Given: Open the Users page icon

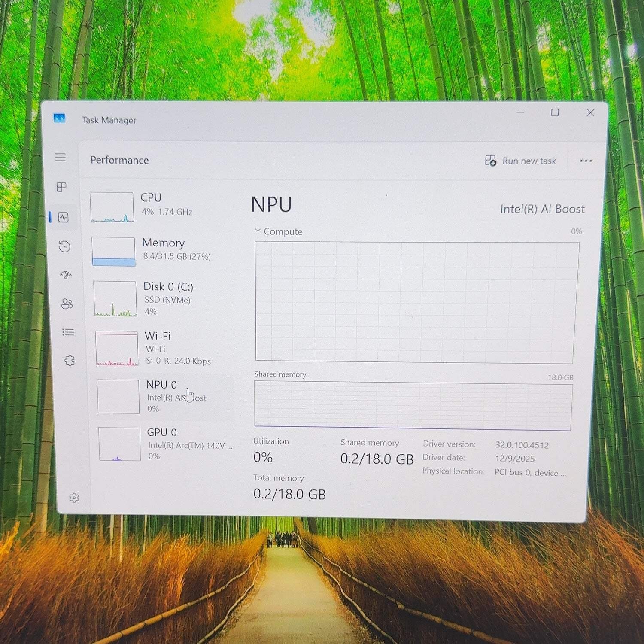Looking at the screenshot, I should [67, 304].
